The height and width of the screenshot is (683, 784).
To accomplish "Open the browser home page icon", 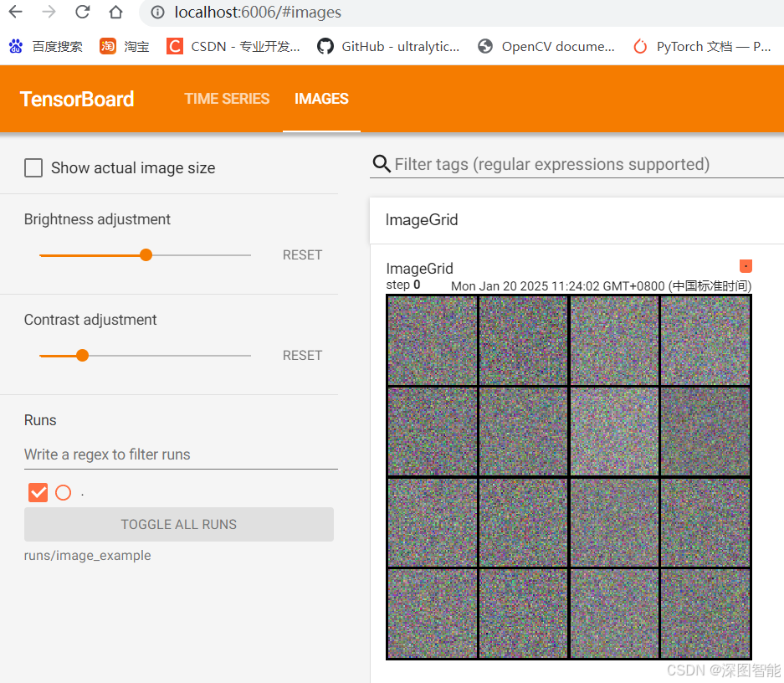I will pos(116,12).
